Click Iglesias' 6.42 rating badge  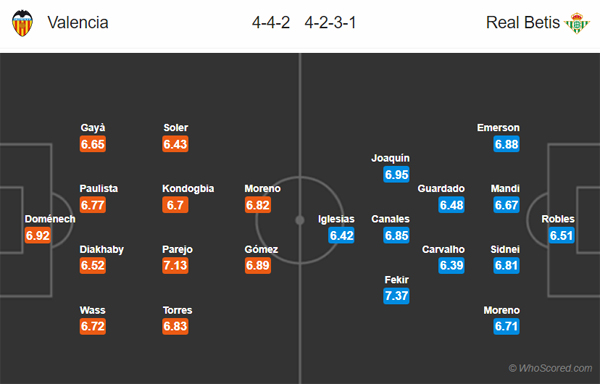tap(341, 235)
